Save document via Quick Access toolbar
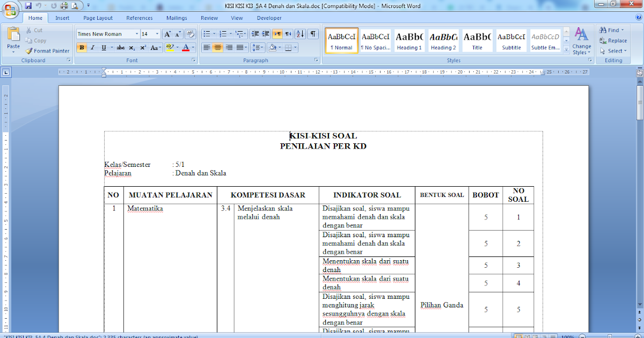644x338 pixels. [x=28, y=6]
